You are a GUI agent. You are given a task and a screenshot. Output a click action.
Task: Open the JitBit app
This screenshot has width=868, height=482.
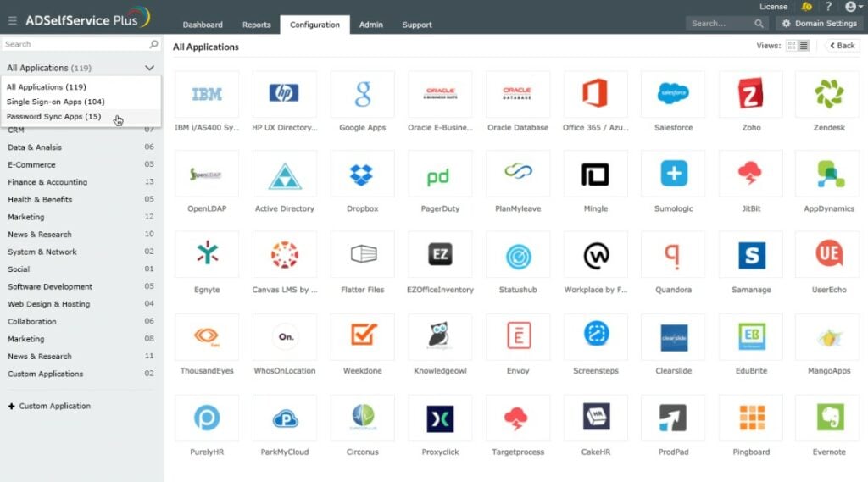(751, 175)
